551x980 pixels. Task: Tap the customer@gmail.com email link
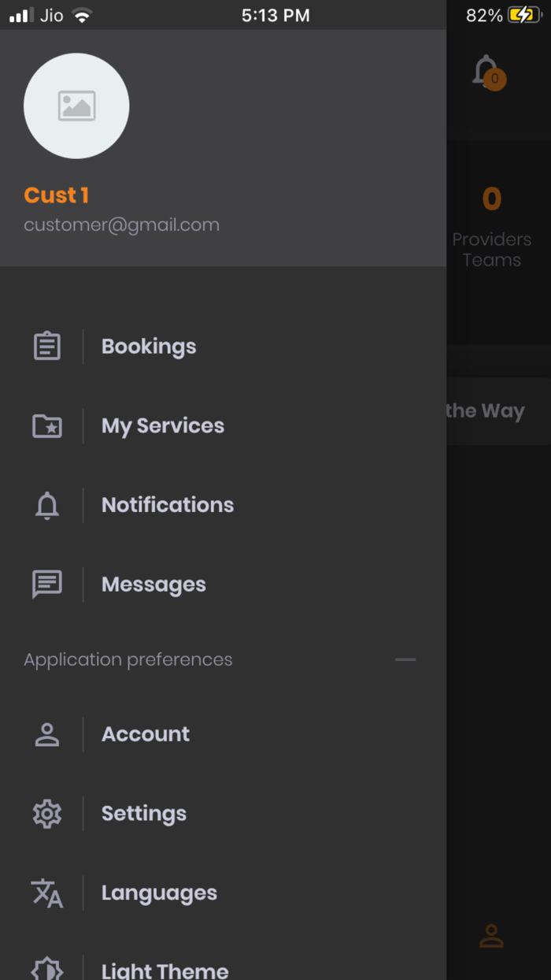pyautogui.click(x=121, y=225)
